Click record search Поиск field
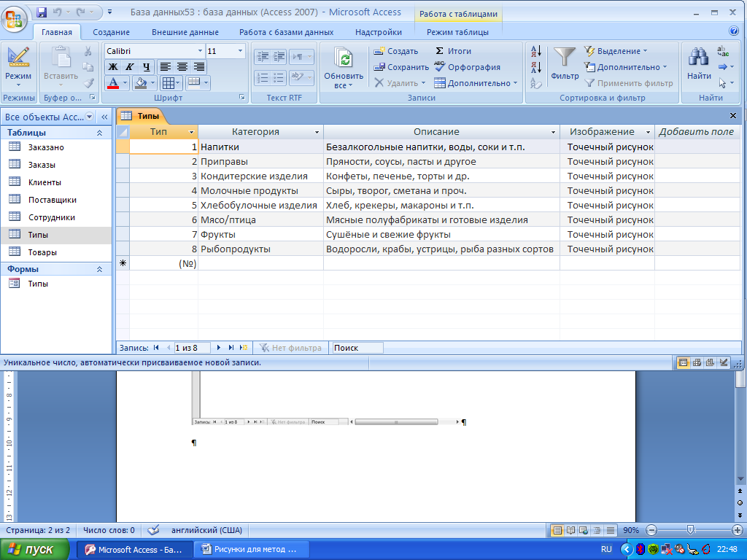The height and width of the screenshot is (560, 747). click(x=357, y=348)
